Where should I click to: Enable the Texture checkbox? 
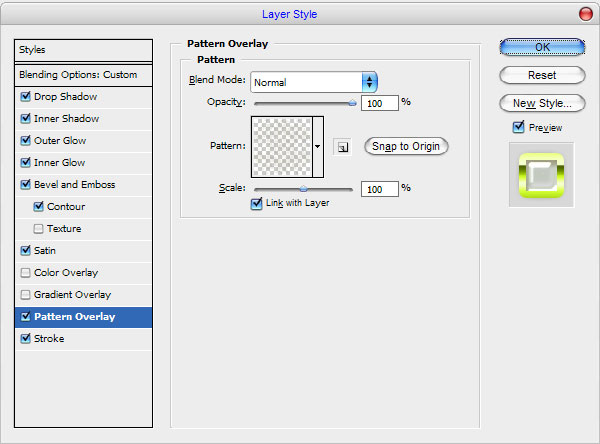pyautogui.click(x=38, y=229)
